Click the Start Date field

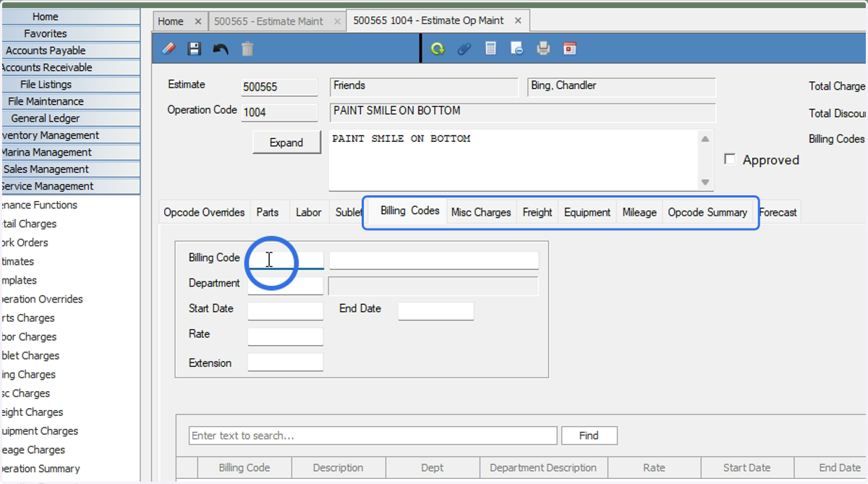[x=285, y=311]
